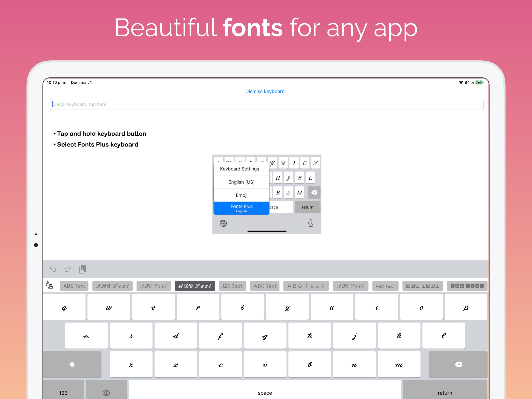The height and width of the screenshot is (399, 532).
Task: Select the filled square ABC TEXT style
Action: coord(467,286)
